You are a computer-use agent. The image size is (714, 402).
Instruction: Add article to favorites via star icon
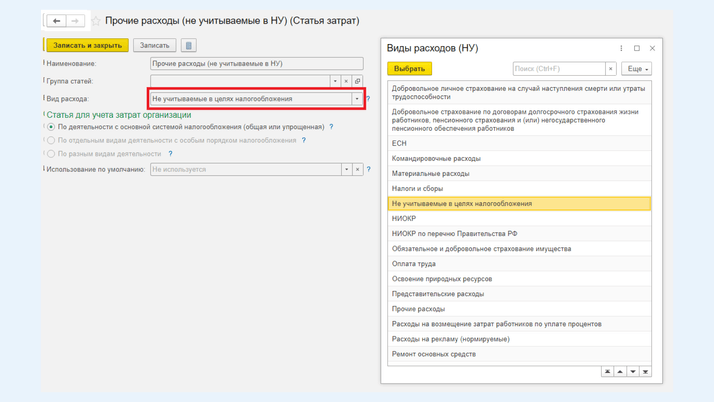(96, 21)
